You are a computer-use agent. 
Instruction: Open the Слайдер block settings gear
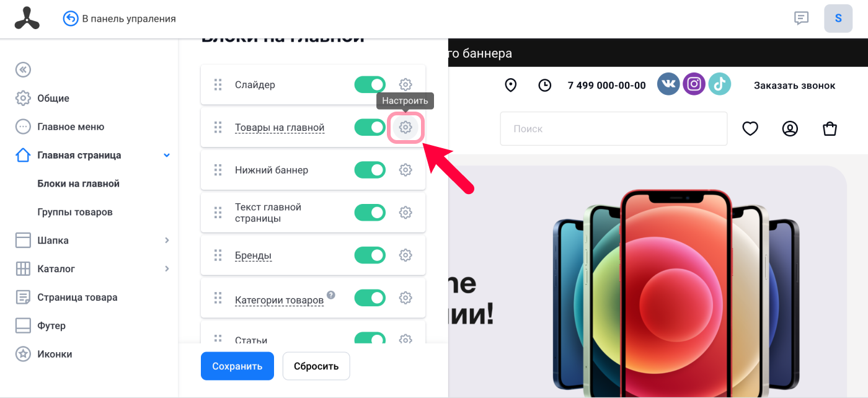click(405, 84)
